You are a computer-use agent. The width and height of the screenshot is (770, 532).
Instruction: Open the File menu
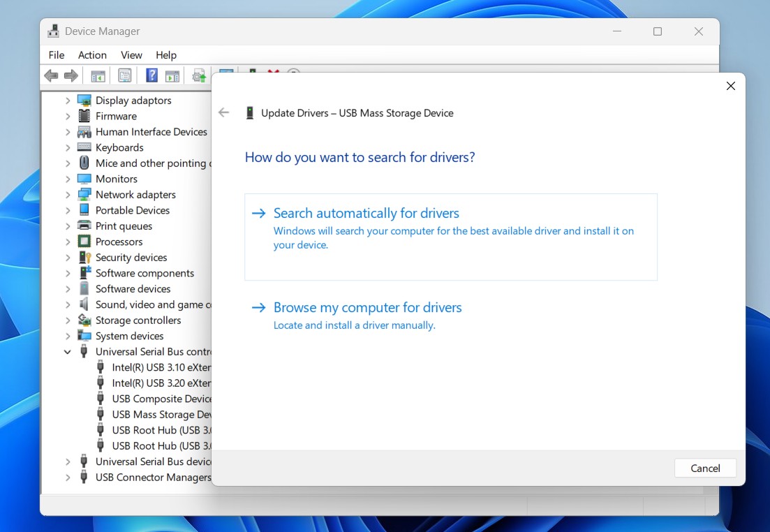click(57, 55)
